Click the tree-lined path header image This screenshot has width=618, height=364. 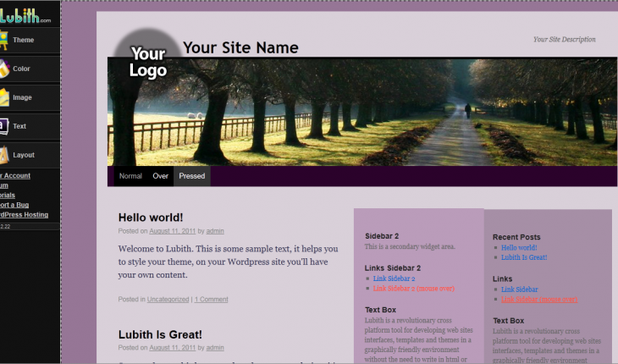pos(361,112)
